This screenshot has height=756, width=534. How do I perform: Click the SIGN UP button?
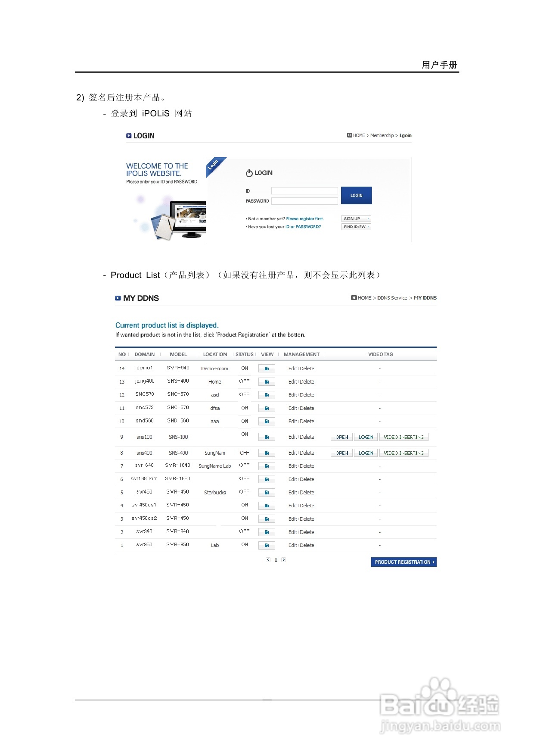click(x=356, y=219)
